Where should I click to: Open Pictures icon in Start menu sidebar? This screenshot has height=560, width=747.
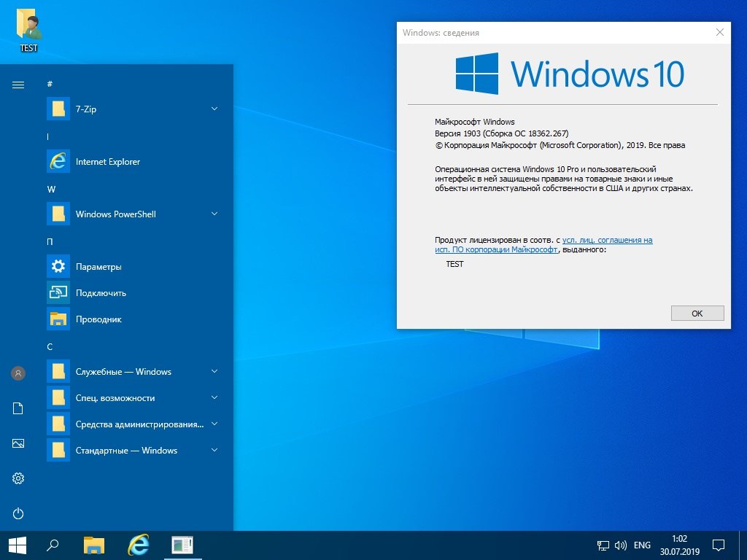[x=18, y=443]
